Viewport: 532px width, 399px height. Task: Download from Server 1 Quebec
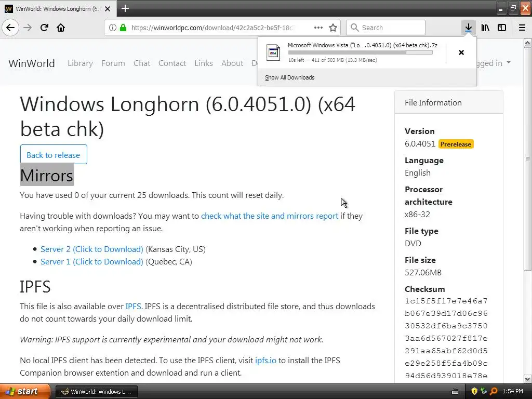tap(91, 262)
